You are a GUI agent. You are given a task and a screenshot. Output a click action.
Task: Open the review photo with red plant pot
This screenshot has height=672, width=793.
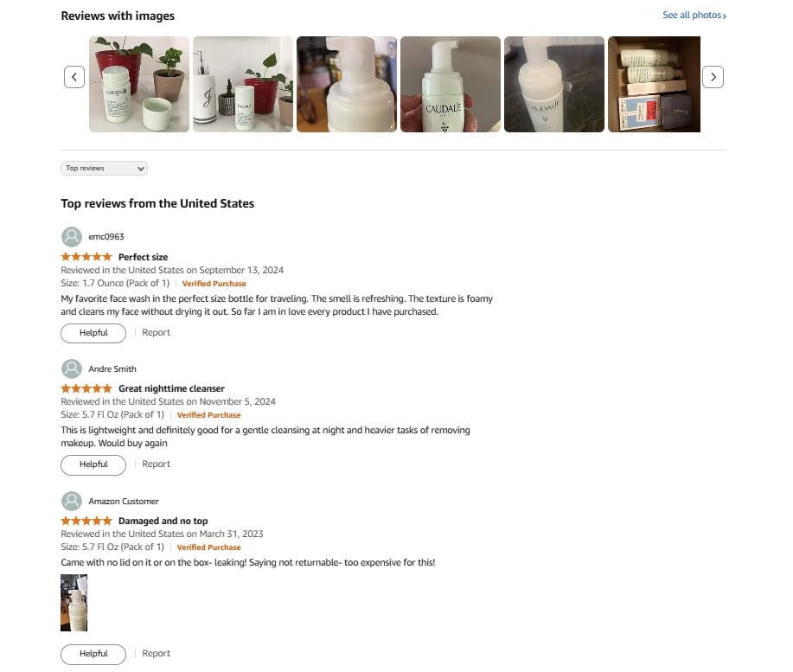pos(139,84)
